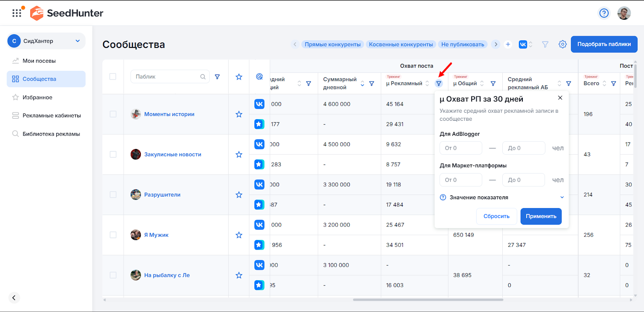Check the Разрушители row checkbox
This screenshot has width=644, height=312.
pos(113,195)
